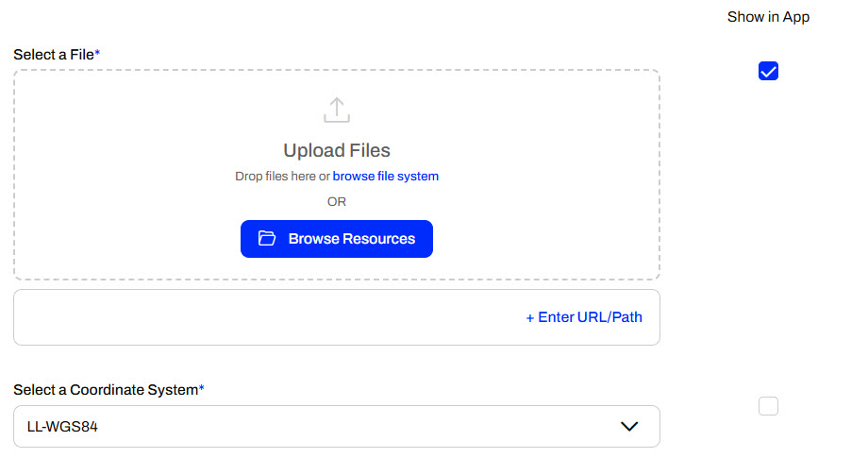
Task: Click the Select a File label
Action: click(x=53, y=55)
